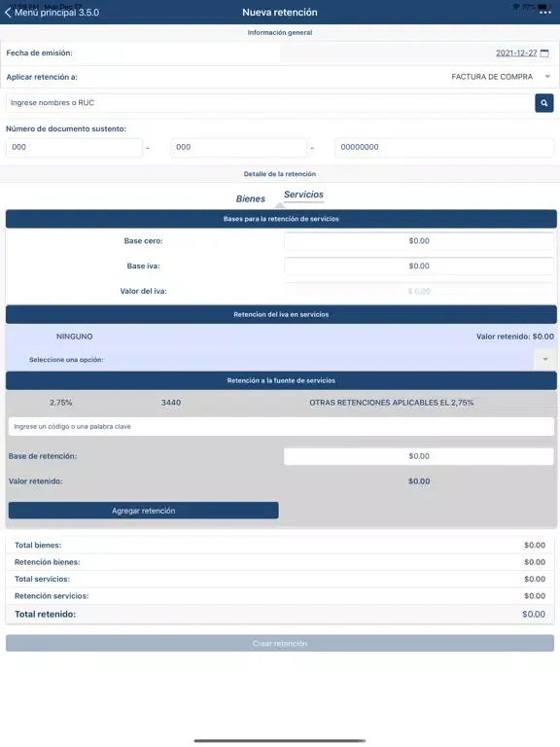The image size is (560, 747).
Task: Tap the battery status indicator
Action: point(543,7)
